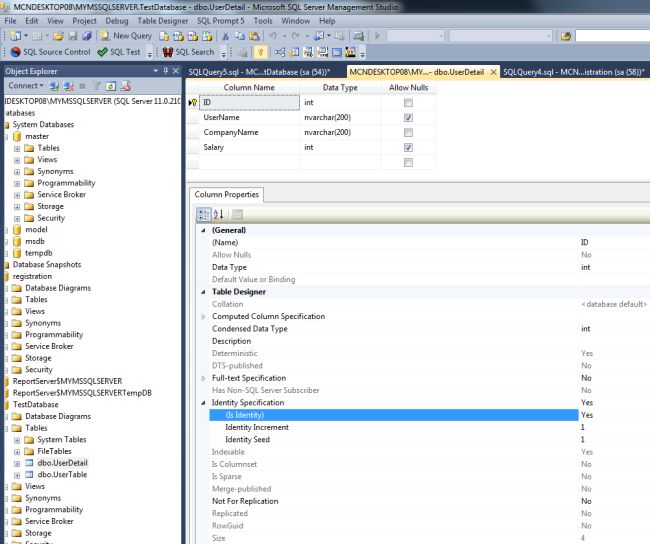Switch to SQLQuery5.sql tab
650x544 pixels.
pos(259,72)
